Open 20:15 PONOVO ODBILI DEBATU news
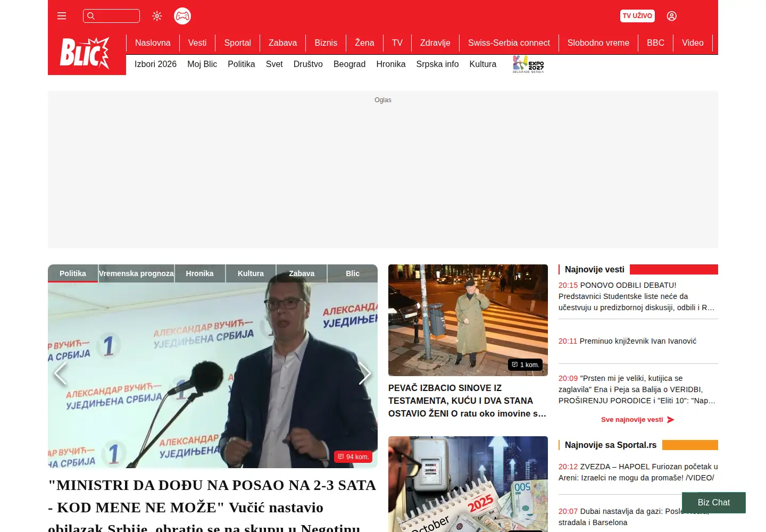This screenshot has width=766, height=532. click(x=637, y=296)
